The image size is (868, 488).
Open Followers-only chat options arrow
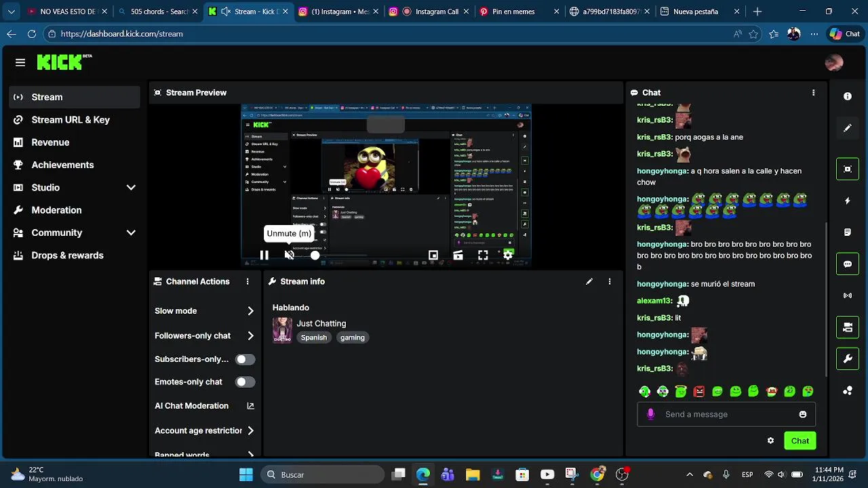tap(250, 335)
